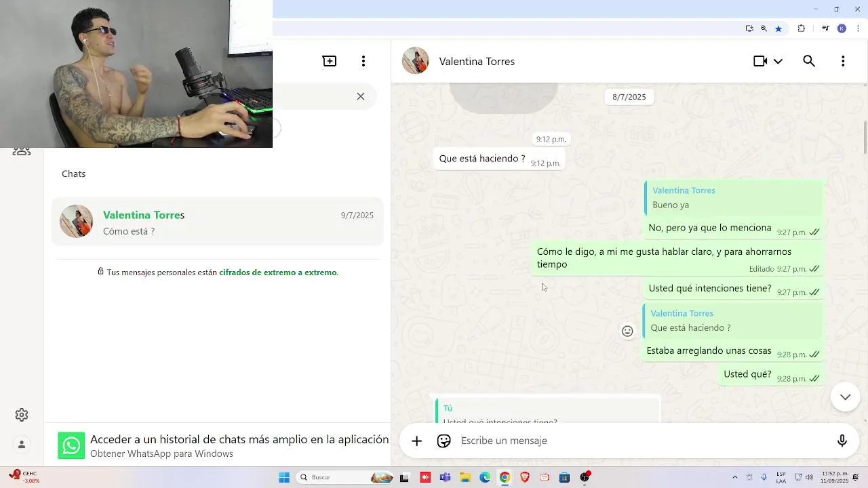
Task: Open Microsoft Store from the taskbar
Action: click(564, 477)
